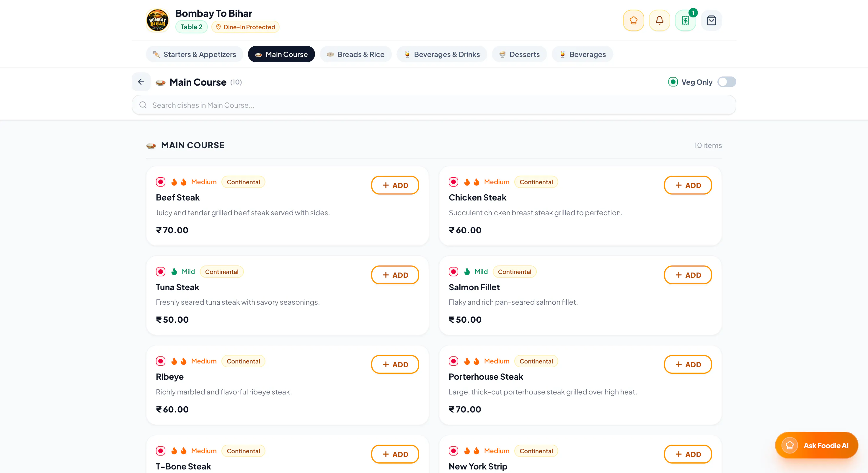
Task: Add Chicken Steak to order
Action: tap(688, 185)
